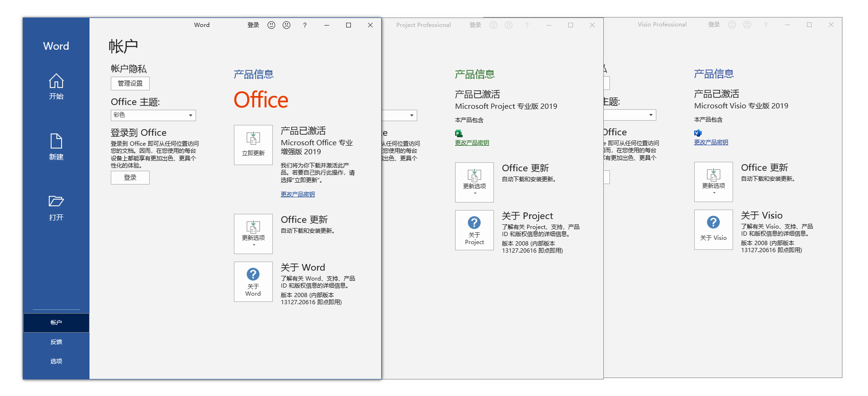Screen dimensions: 868x396
Task: Click the 管理设置 button in Word
Action: (130, 83)
